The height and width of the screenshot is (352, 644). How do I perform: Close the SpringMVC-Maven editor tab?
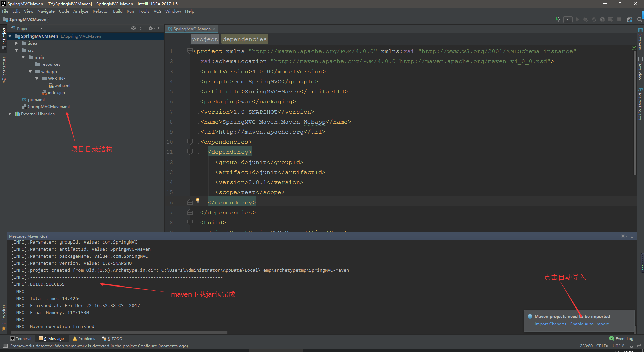click(x=214, y=29)
